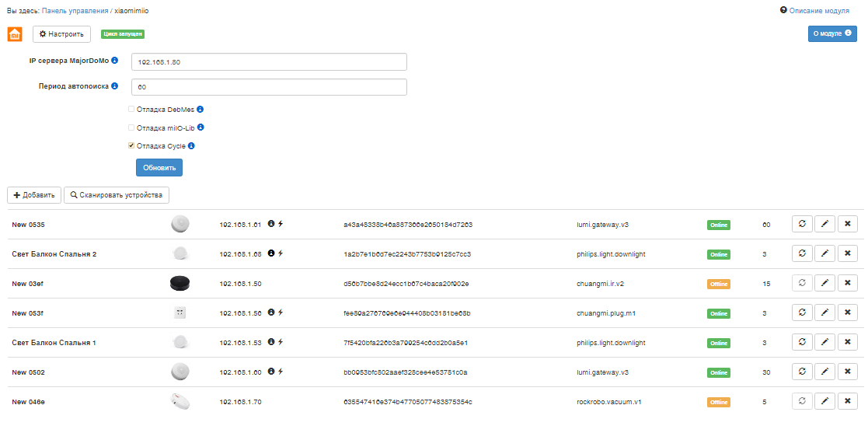Edit Свет Балкон Спальня 1 device

pyautogui.click(x=824, y=342)
